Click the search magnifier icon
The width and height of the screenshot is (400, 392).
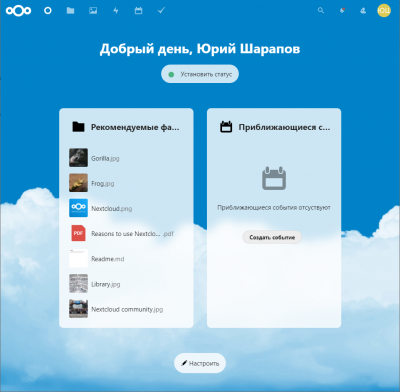click(321, 11)
